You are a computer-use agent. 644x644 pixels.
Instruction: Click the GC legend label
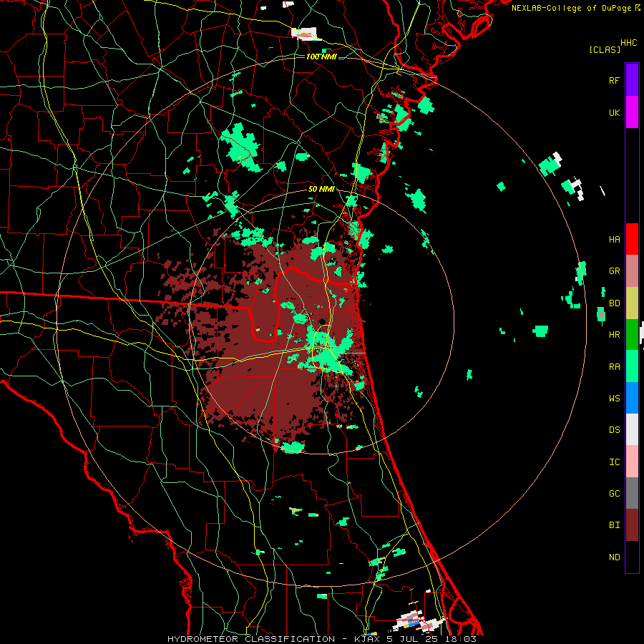click(x=614, y=494)
